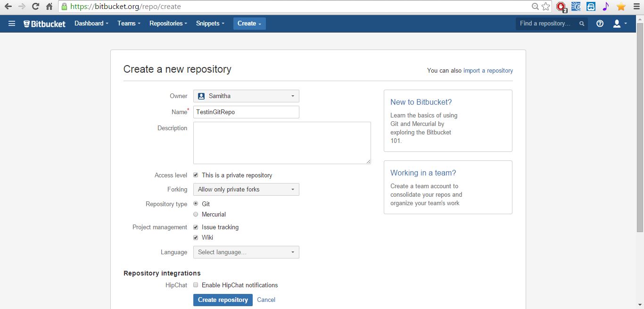Select the Git repository type
Viewport: 644px width, 309px height.
(x=196, y=204)
